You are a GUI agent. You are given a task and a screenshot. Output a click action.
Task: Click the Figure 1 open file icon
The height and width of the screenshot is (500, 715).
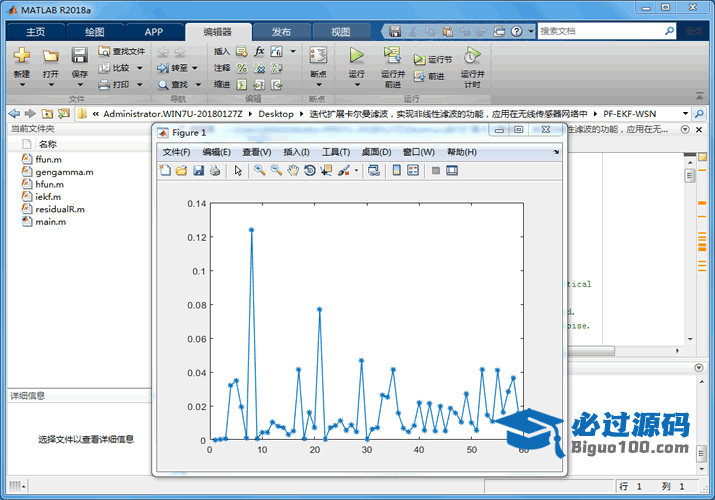pos(181,170)
